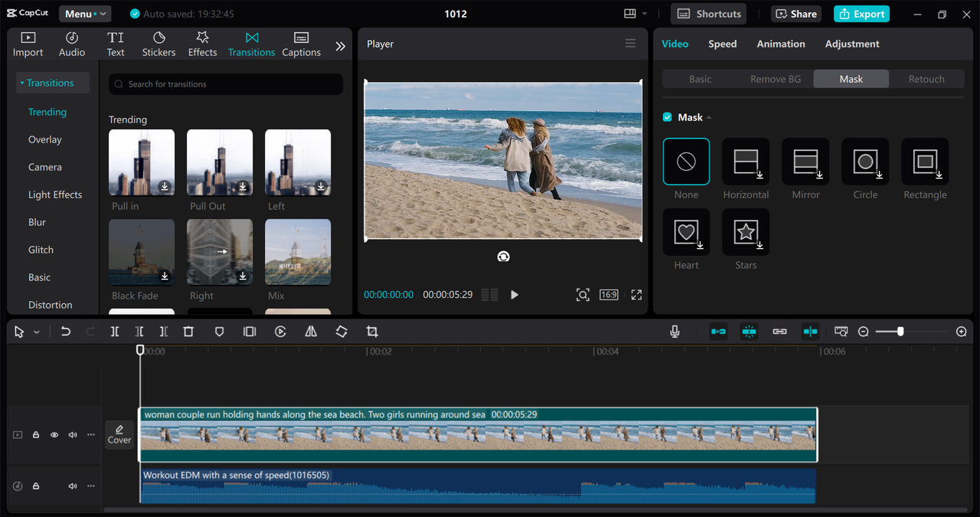Open the Effects tab

point(202,44)
